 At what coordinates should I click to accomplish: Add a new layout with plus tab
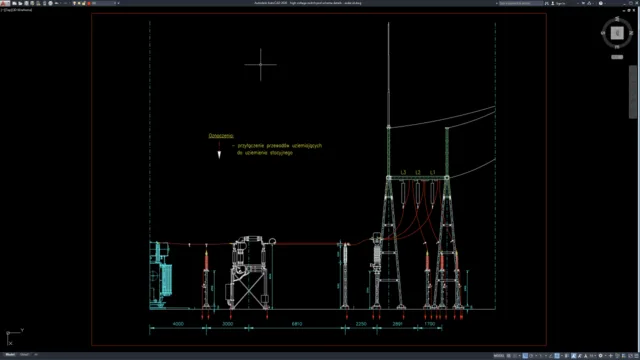pyautogui.click(x=36, y=355)
